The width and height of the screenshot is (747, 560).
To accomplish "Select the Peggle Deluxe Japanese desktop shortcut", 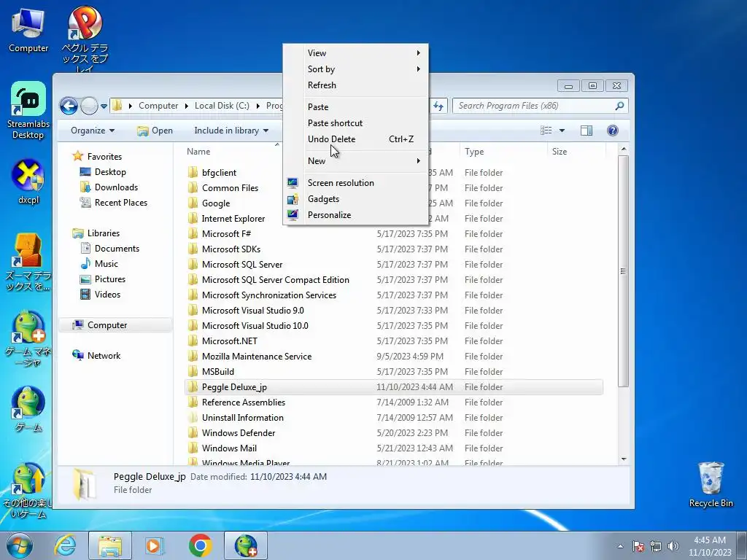I will [85, 39].
